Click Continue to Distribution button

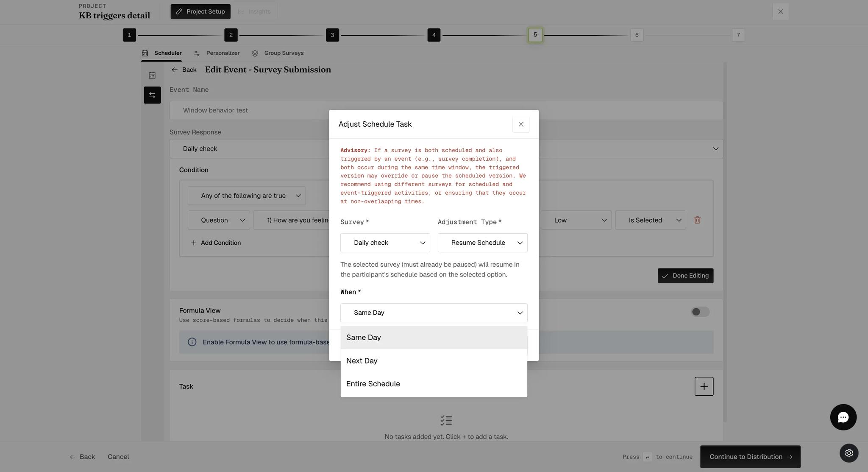[750, 457]
